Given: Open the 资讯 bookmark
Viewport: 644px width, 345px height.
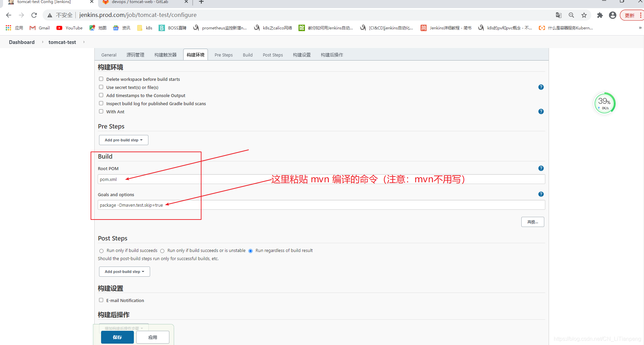Looking at the screenshot, I should click(x=122, y=28).
